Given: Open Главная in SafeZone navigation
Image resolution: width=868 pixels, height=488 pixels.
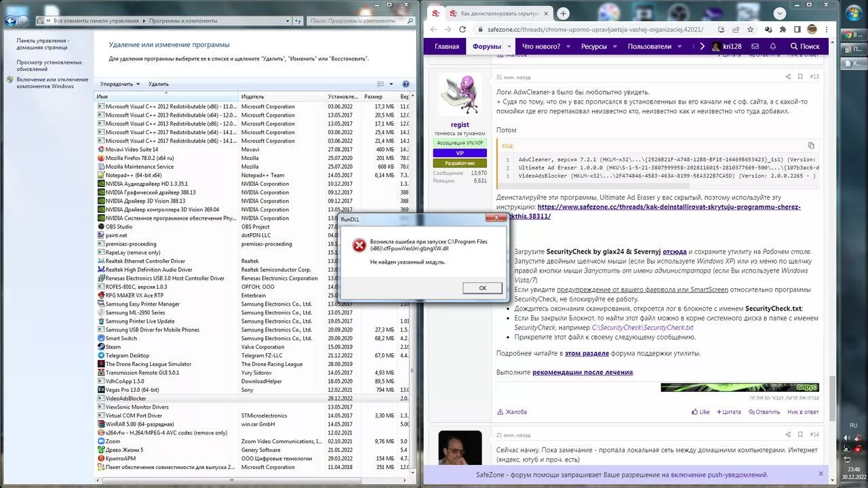Looking at the screenshot, I should [x=447, y=46].
